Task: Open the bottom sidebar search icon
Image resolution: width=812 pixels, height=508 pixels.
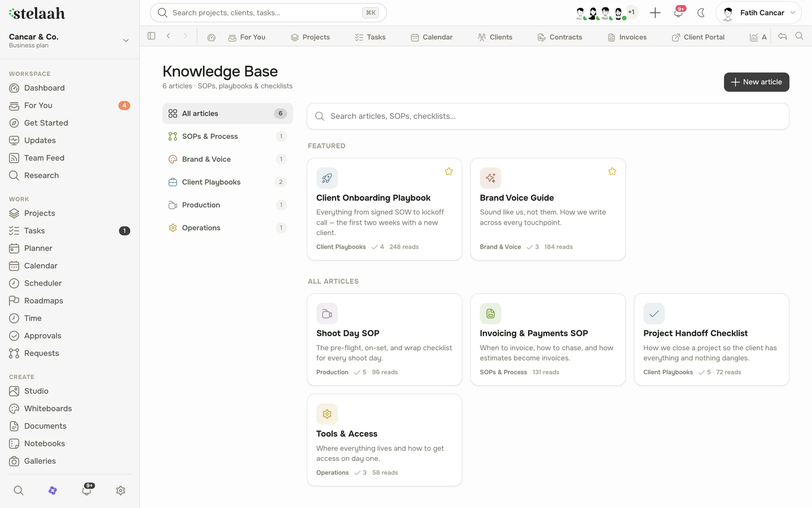Action: (x=18, y=491)
